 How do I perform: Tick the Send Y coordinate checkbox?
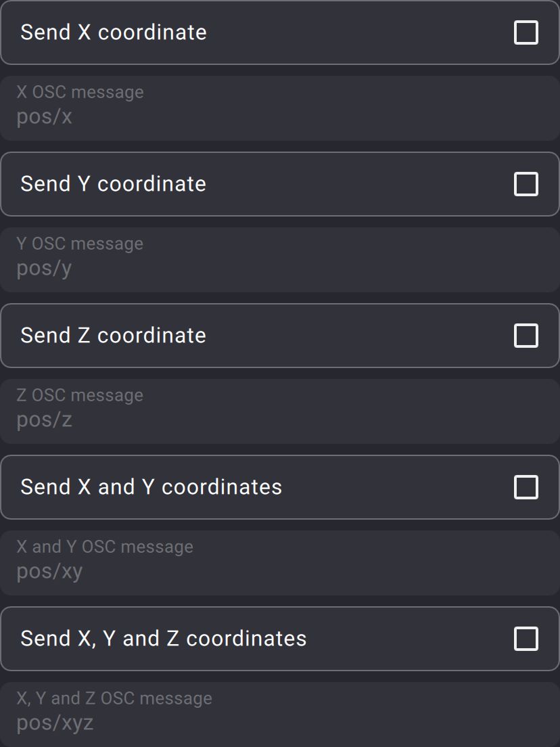click(526, 184)
